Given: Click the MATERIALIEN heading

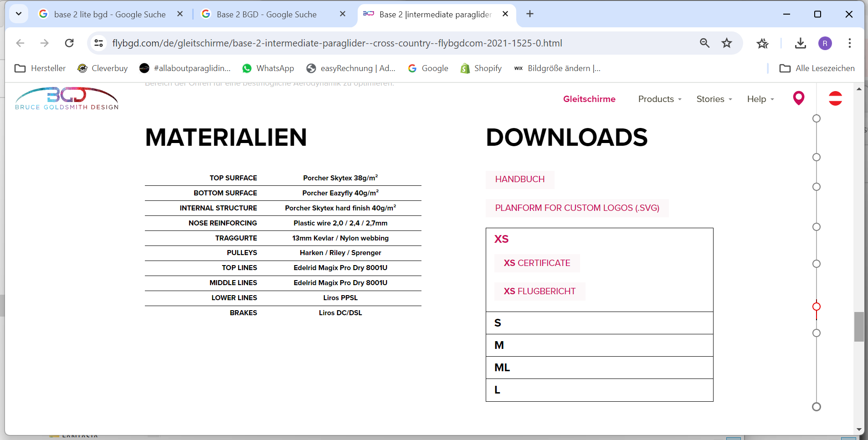Looking at the screenshot, I should pyautogui.click(x=226, y=138).
